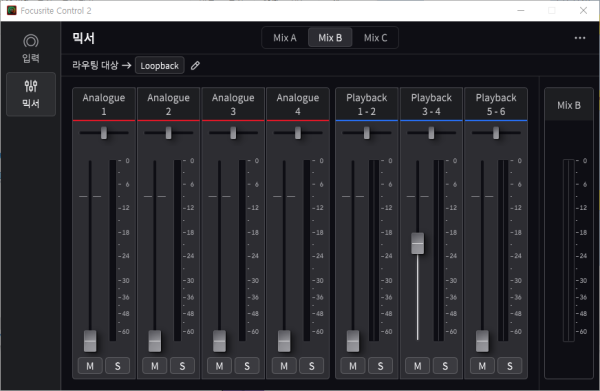Solo the Playback 5-6 channel
The width and height of the screenshot is (600, 391).
510,366
